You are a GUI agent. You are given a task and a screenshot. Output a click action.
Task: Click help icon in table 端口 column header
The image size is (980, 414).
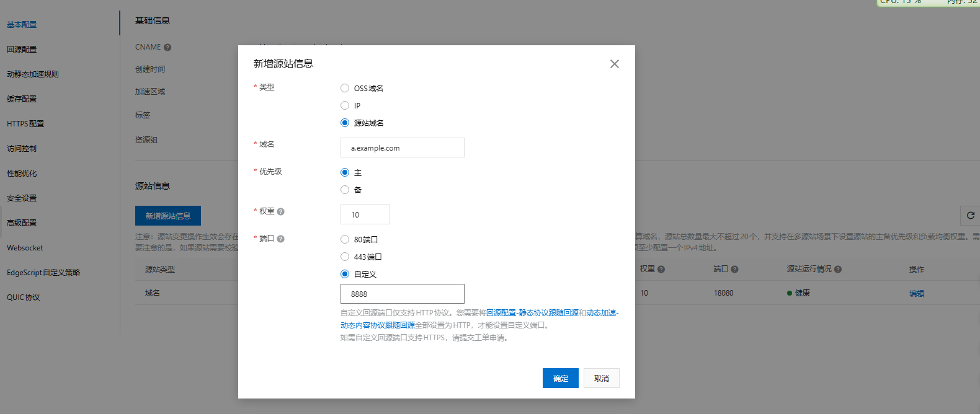(734, 270)
